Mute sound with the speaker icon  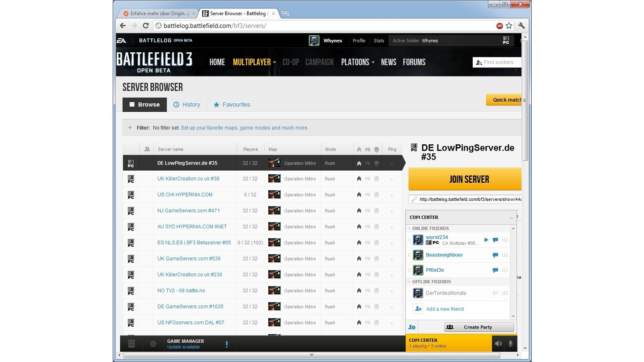pos(498,344)
